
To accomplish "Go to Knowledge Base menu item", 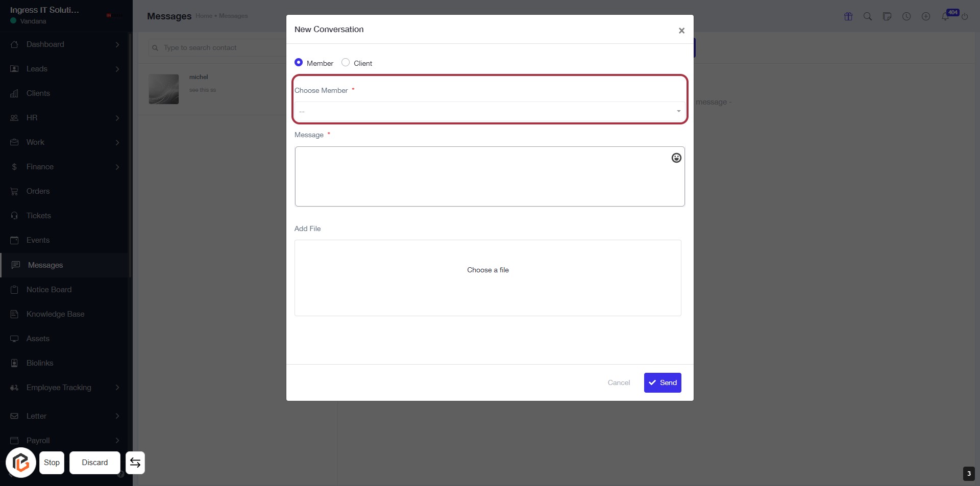I will 55,314.
